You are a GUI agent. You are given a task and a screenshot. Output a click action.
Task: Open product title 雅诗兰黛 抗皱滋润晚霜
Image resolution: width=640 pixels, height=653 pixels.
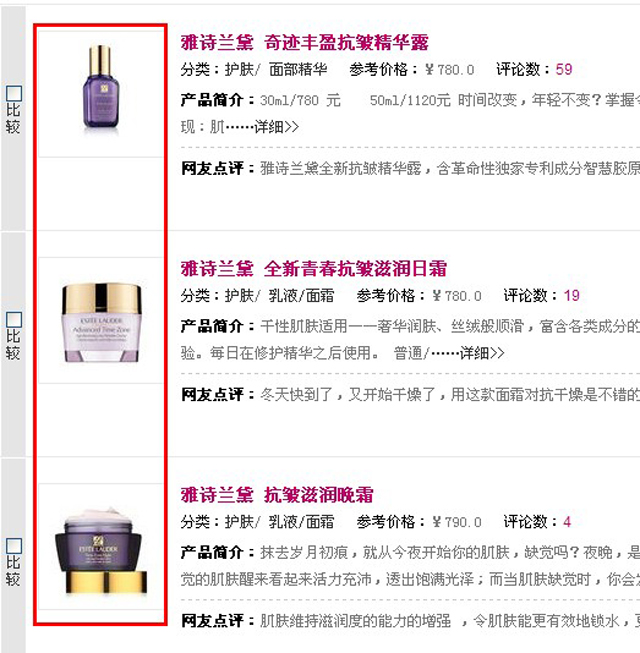pos(277,495)
